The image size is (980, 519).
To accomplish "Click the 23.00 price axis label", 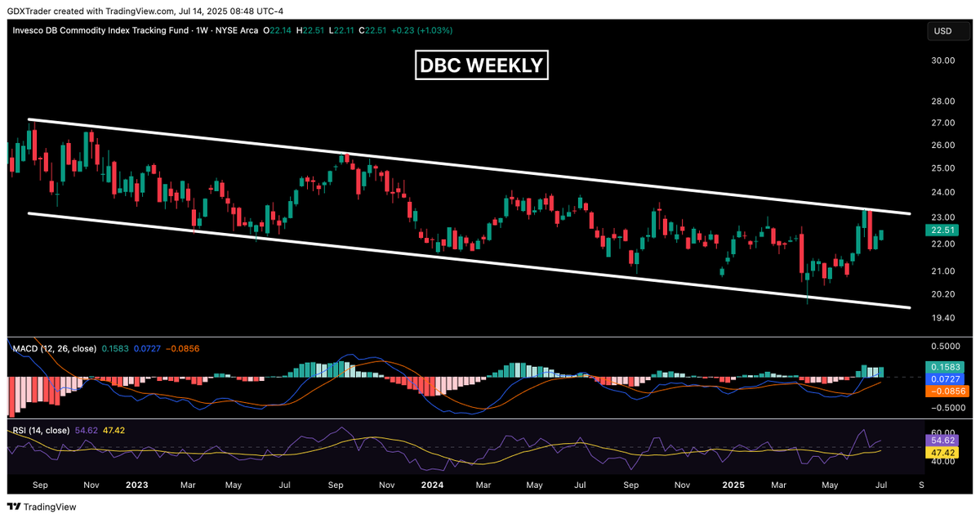I will [x=943, y=217].
